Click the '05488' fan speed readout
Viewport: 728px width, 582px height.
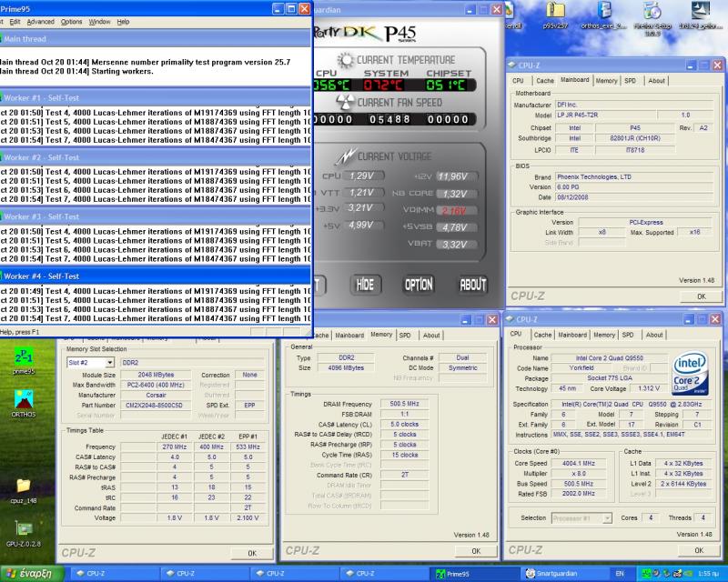[x=389, y=119]
